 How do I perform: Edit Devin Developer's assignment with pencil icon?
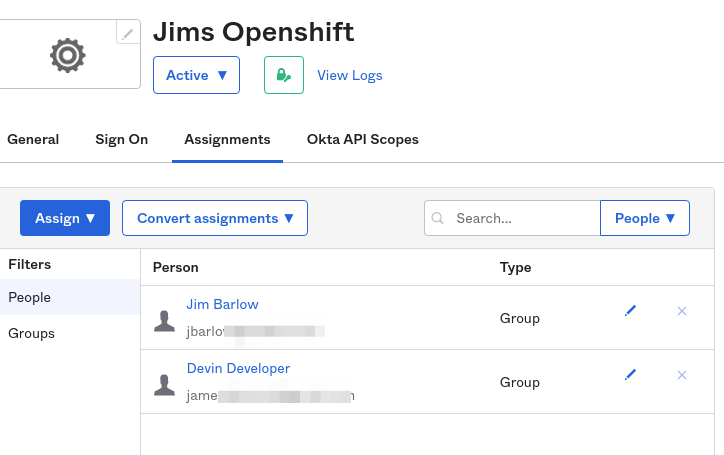(x=630, y=375)
